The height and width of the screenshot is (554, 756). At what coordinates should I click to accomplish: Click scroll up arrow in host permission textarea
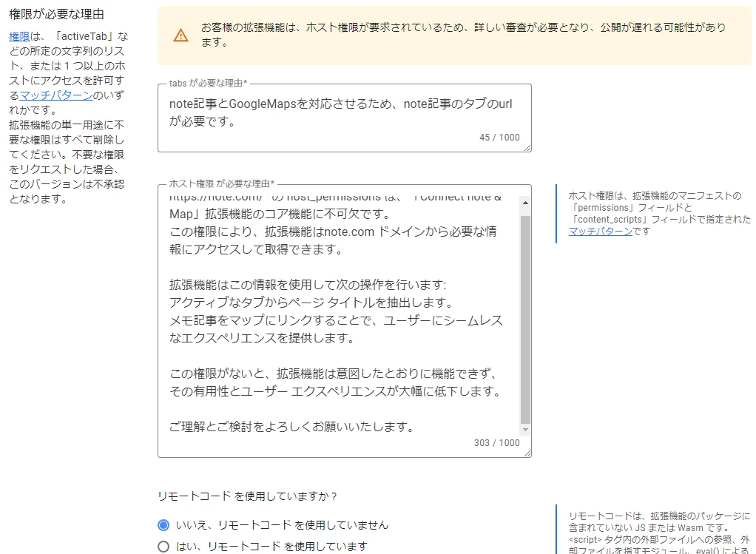525,203
